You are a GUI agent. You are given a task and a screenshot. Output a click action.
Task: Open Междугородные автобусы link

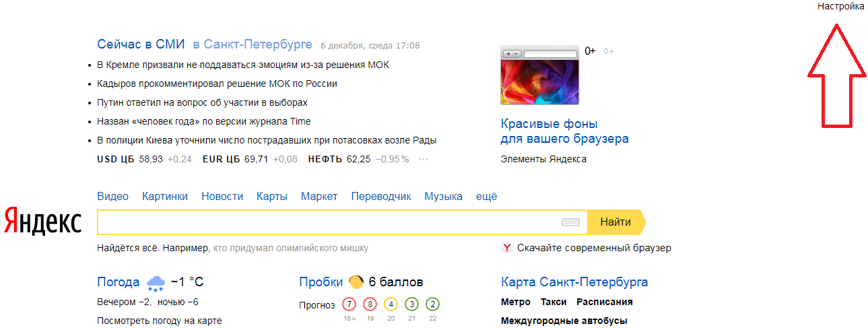pyautogui.click(x=564, y=321)
